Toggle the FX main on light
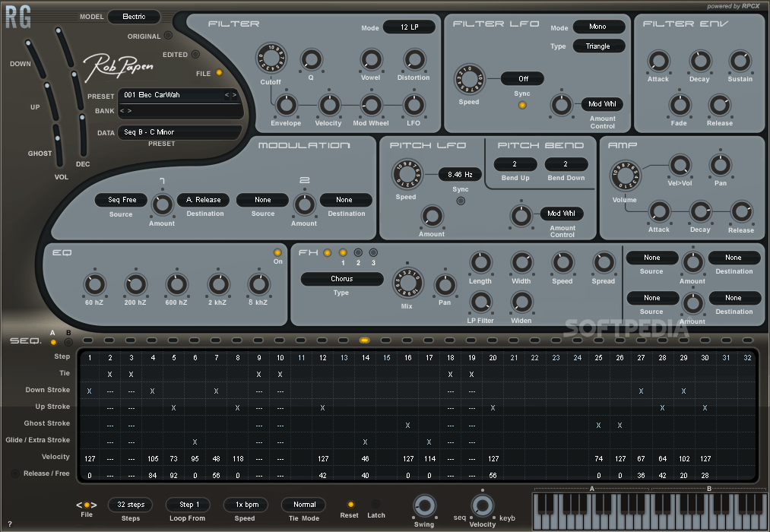 click(x=328, y=253)
